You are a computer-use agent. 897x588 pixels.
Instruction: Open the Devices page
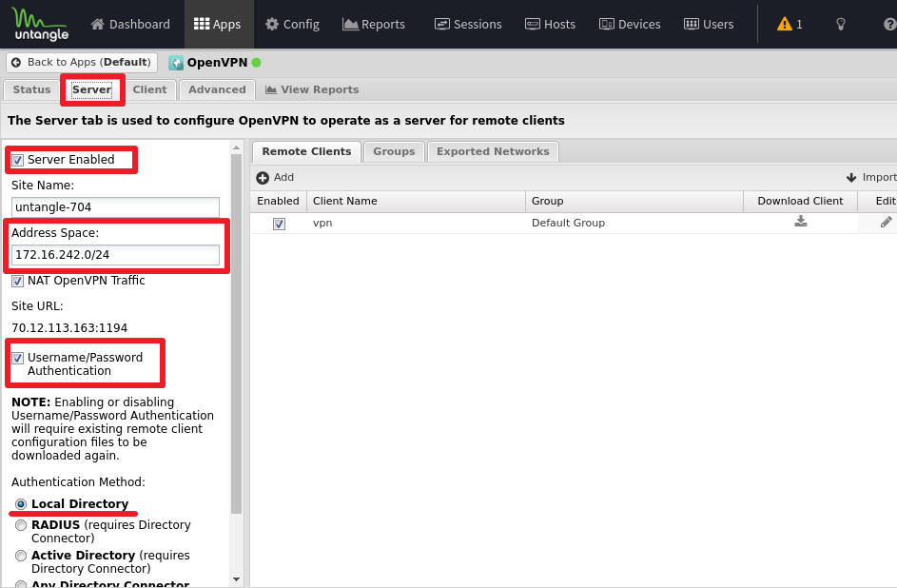pos(630,24)
